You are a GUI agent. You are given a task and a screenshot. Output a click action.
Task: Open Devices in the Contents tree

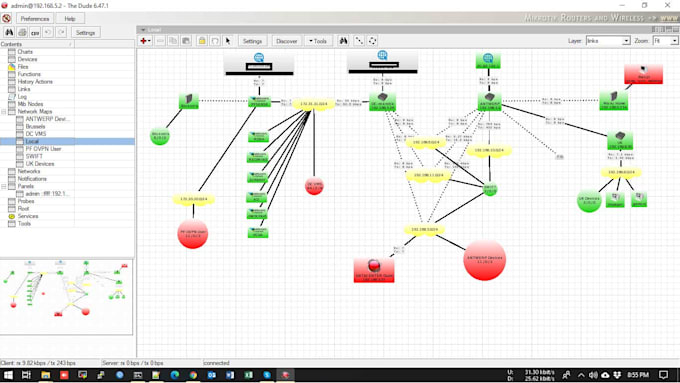click(27, 59)
